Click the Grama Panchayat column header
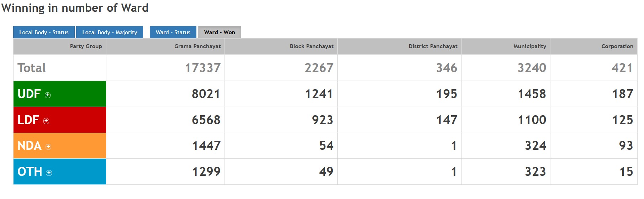Viewport: 644px width, 199px height. (197, 46)
